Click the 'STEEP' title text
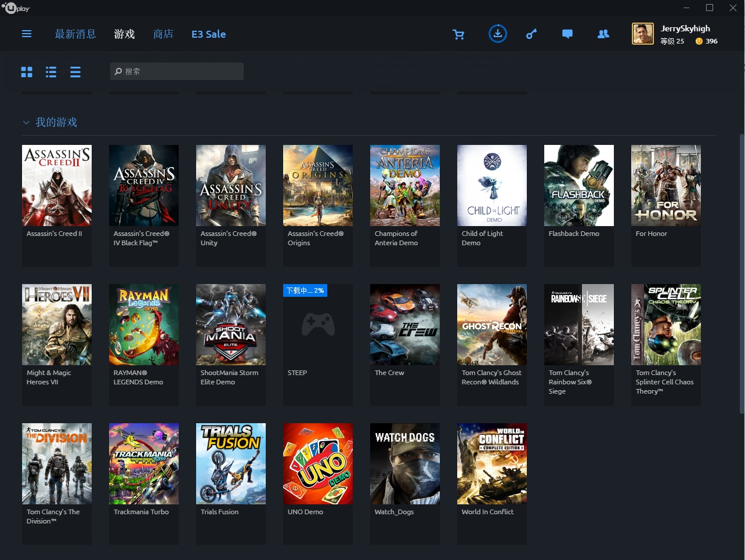 pos(297,373)
